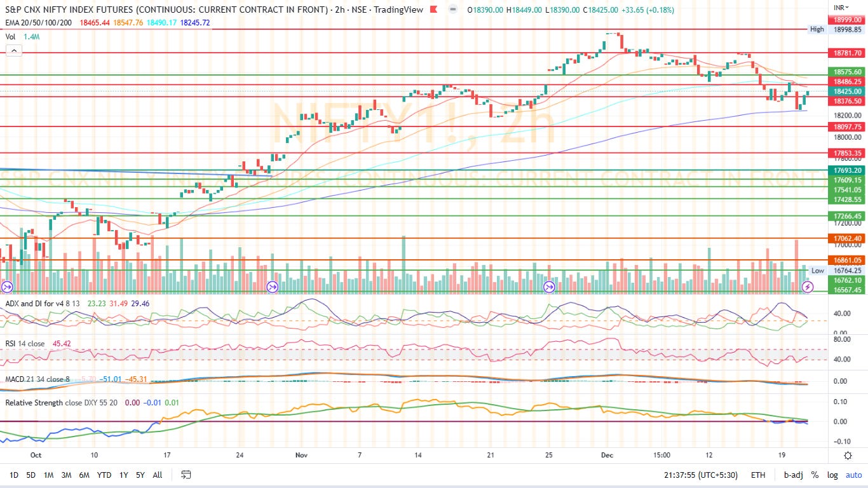Click the 18781.70 price line label
The image size is (868, 488).
(x=848, y=53)
